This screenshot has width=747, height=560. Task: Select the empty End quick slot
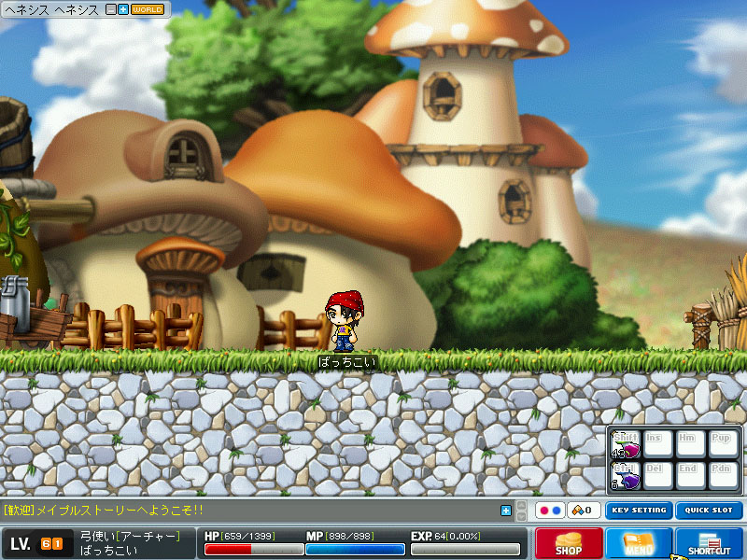tap(687, 476)
